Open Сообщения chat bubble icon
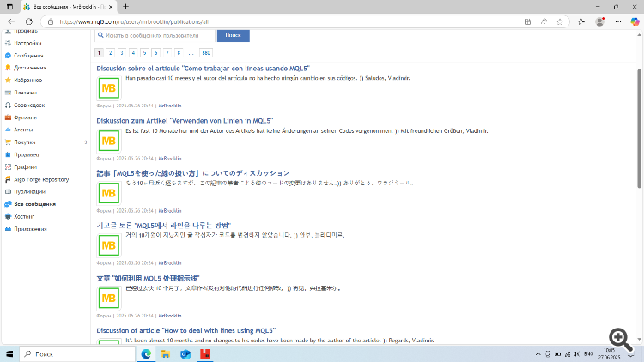This screenshot has height=362, width=644. [x=8, y=56]
